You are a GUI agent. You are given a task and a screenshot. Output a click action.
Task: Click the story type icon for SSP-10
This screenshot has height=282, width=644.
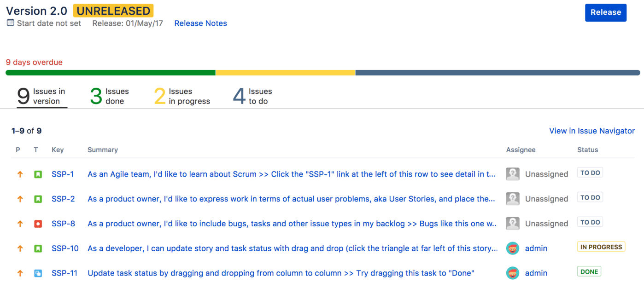coord(38,248)
